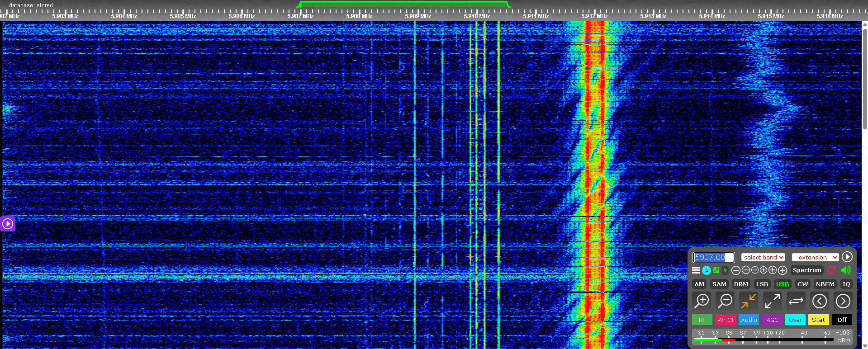Click the smallest minus frequency step button
Image resolution: width=868 pixels, height=349 pixels.
pos(755,270)
